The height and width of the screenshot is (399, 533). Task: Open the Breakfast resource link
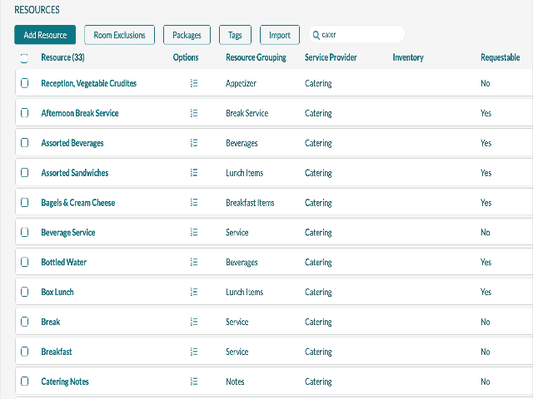pyautogui.click(x=56, y=351)
